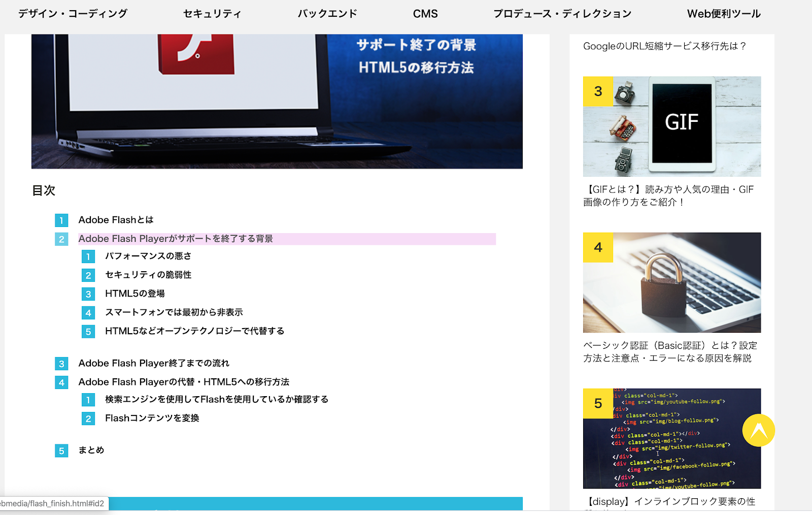This screenshot has width=812, height=515.
Task: Open the HTML5の登場 subsection link
Action: point(135,294)
